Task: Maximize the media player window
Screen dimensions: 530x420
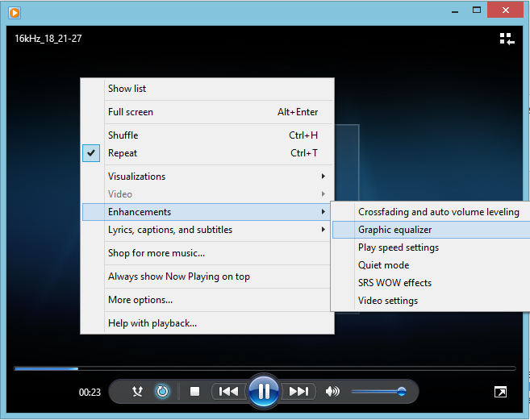Action: (477, 10)
